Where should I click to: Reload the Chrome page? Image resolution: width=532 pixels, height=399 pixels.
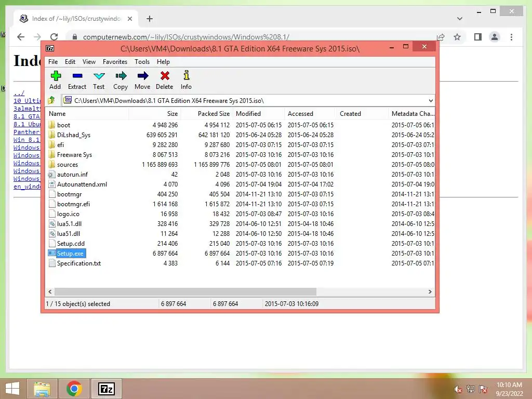pos(54,37)
